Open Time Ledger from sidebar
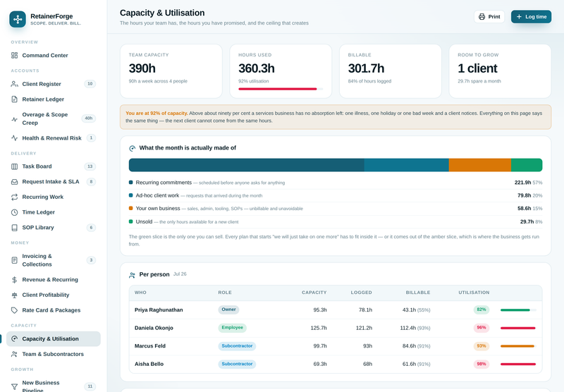The height and width of the screenshot is (392, 564). click(54, 212)
